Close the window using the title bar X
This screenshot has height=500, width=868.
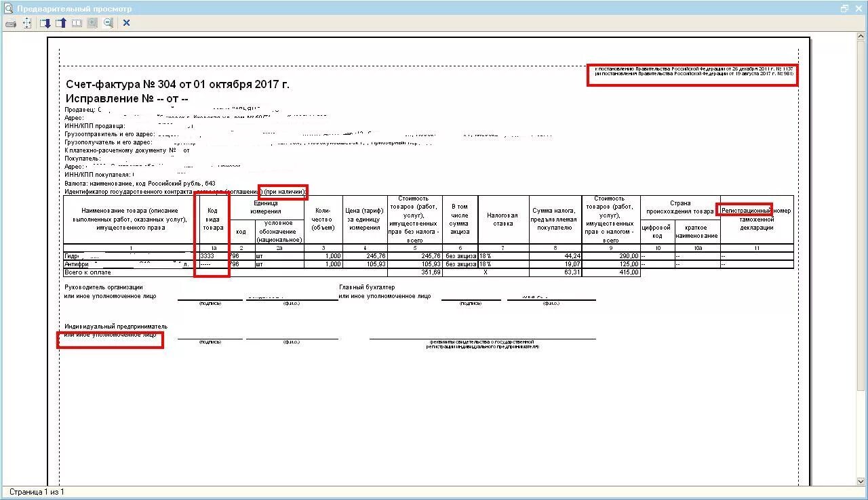859,8
